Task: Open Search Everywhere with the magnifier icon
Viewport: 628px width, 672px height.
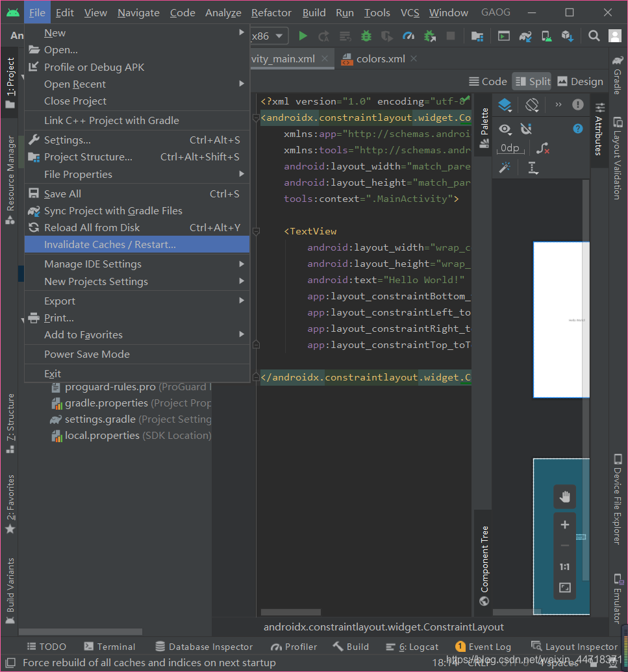Action: pyautogui.click(x=594, y=36)
